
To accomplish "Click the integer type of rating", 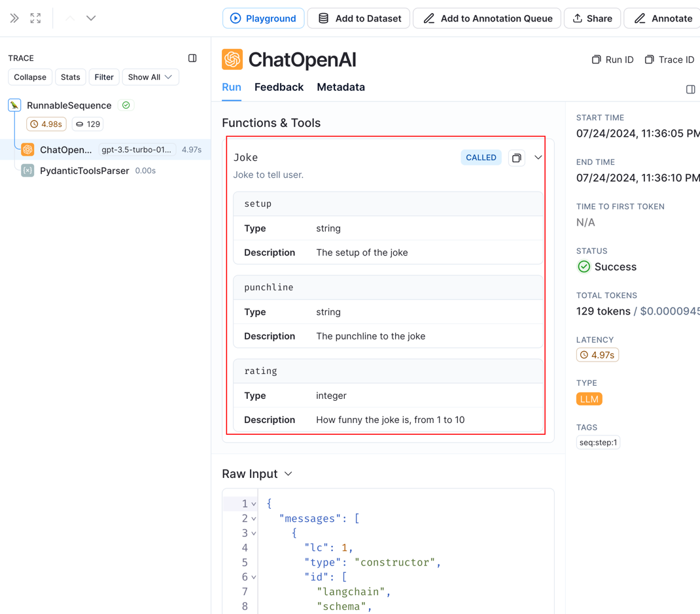I will pyautogui.click(x=331, y=396).
